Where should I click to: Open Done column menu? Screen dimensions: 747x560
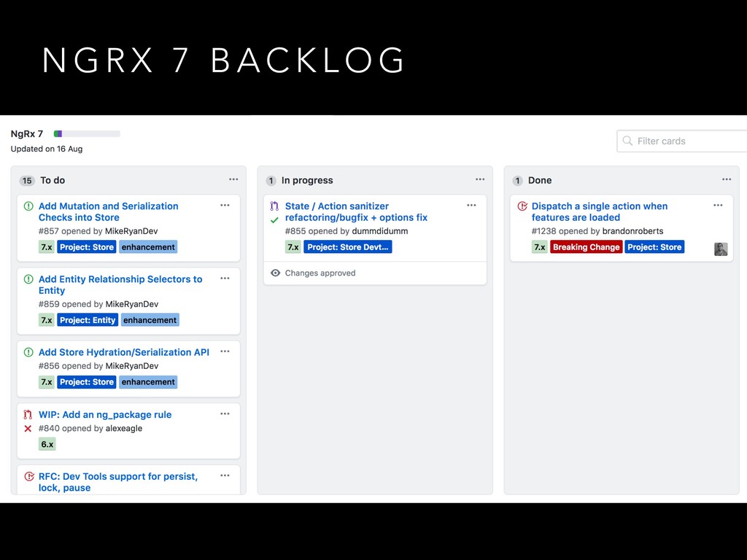pos(727,179)
